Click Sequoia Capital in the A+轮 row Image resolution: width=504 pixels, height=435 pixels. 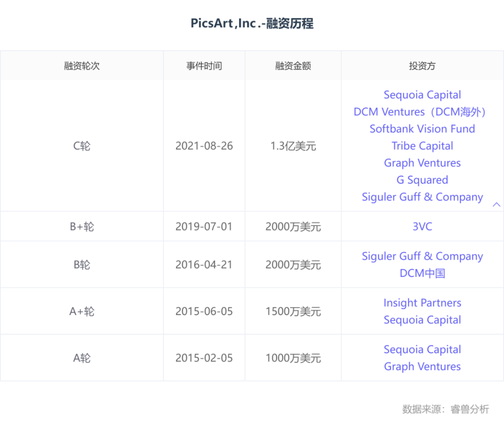(x=422, y=320)
